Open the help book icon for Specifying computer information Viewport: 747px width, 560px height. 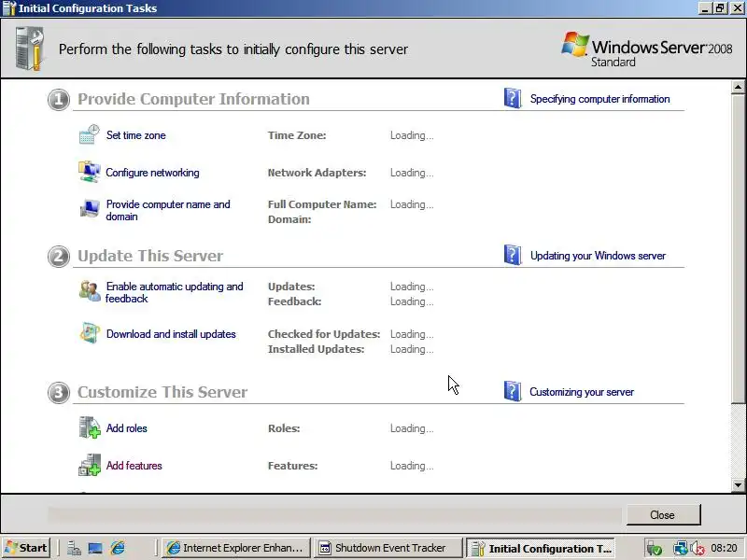513,98
